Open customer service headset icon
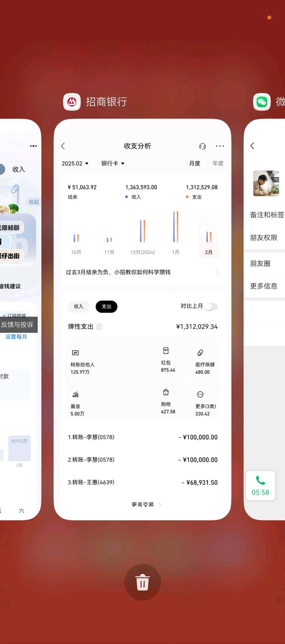 tap(202, 146)
